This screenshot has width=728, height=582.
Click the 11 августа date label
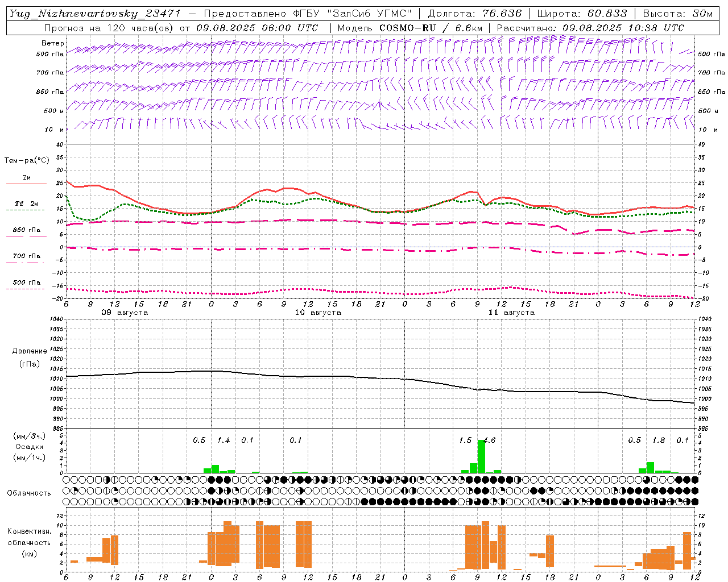(x=511, y=313)
